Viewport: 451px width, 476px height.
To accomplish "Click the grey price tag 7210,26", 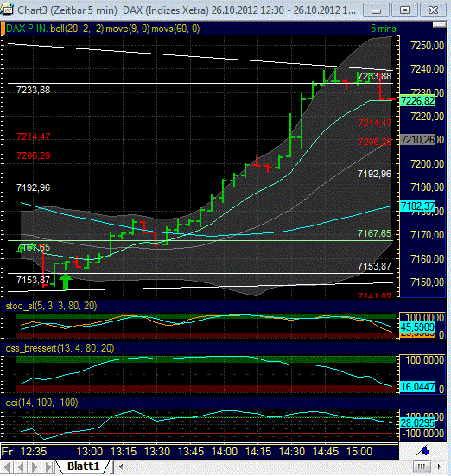I will point(417,140).
